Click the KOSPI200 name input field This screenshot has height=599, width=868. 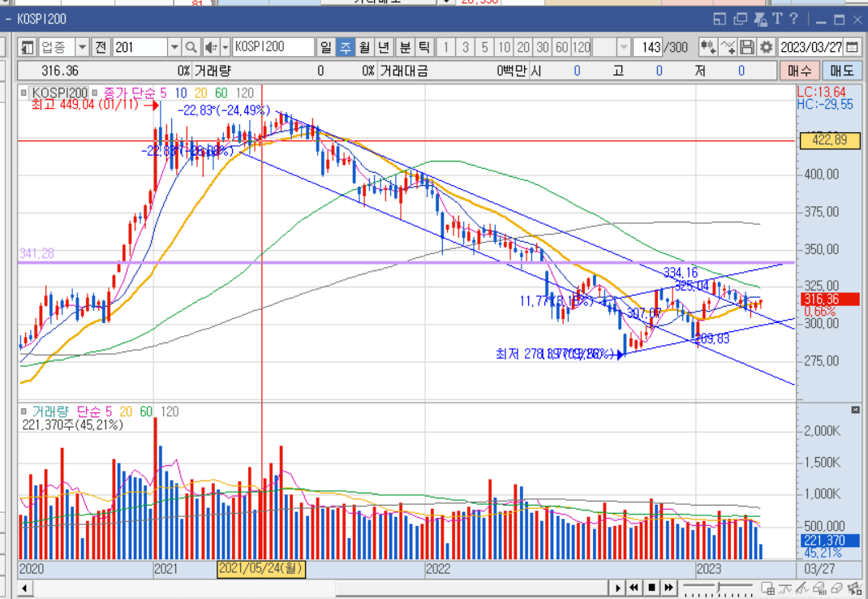[273, 47]
